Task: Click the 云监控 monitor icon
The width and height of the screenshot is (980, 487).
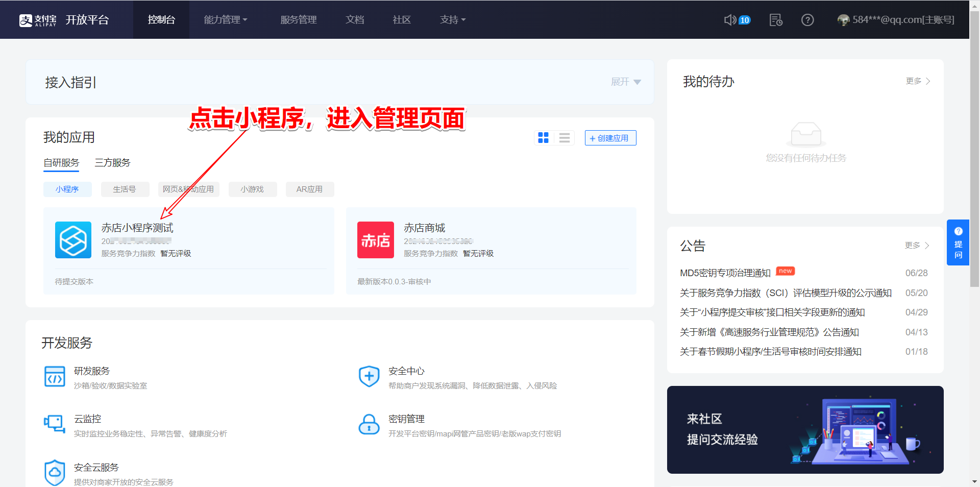Action: tap(55, 424)
